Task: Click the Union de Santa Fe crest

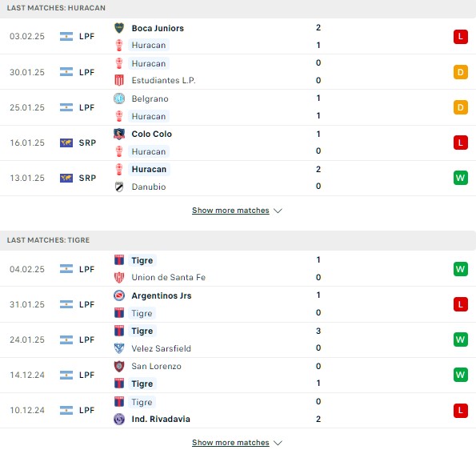Action: [x=119, y=277]
